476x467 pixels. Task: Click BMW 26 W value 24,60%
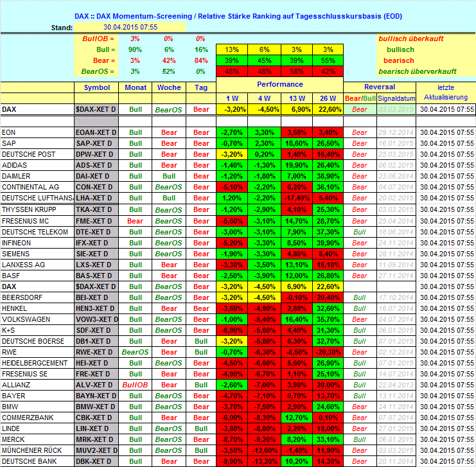328,407
